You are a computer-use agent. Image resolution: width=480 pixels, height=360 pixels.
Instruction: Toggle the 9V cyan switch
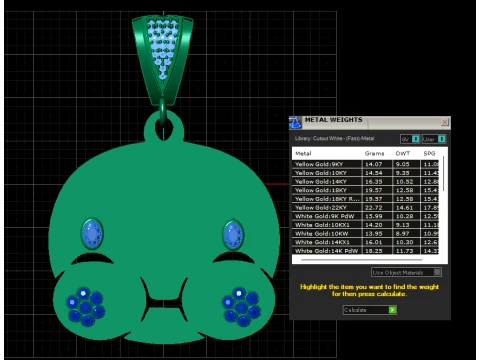[416, 139]
